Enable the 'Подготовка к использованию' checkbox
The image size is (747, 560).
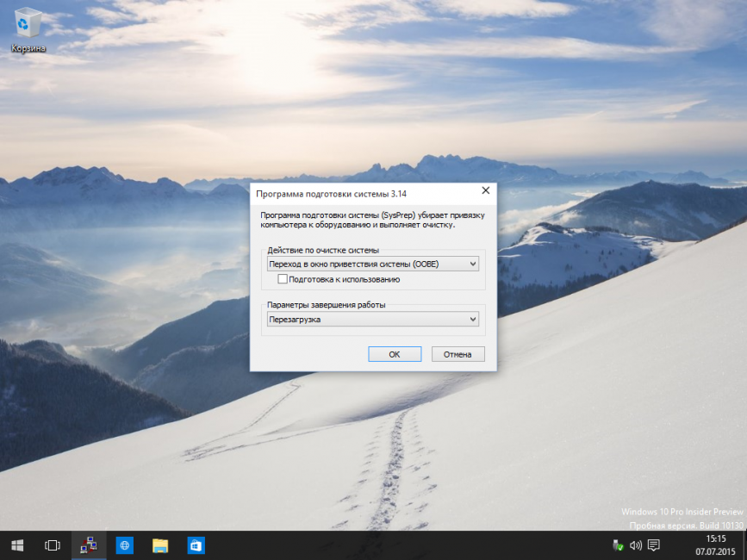tap(283, 279)
